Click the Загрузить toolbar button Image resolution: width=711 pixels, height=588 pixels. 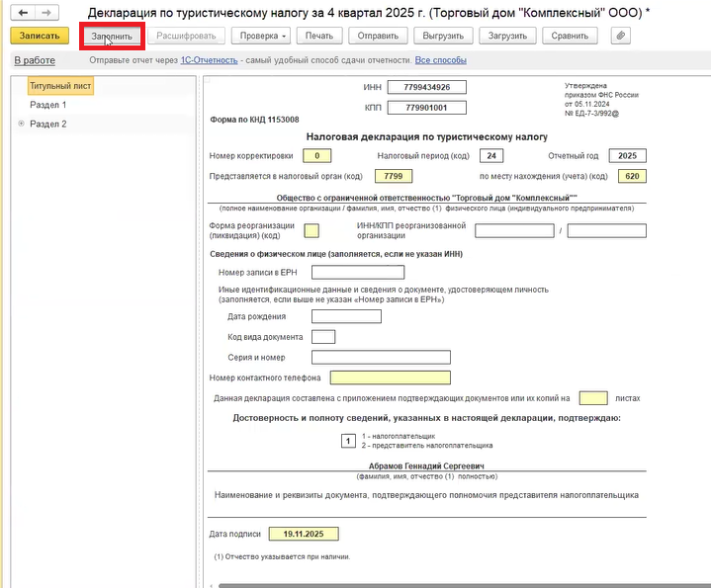pos(508,36)
